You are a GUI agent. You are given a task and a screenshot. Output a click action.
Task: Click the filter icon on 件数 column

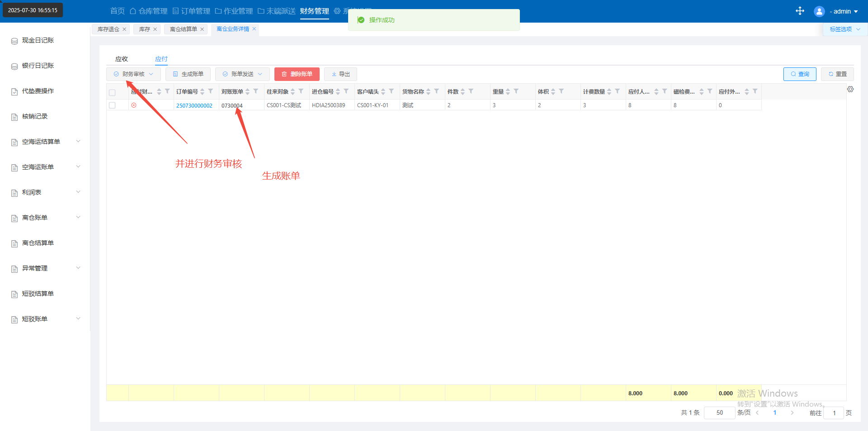[x=471, y=91]
